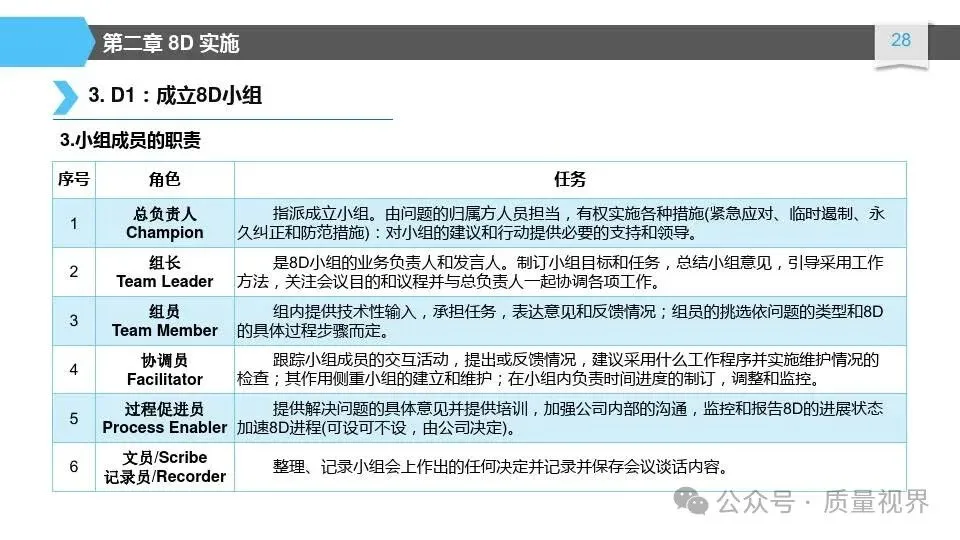Click the task text starting '是8D小组的业务负责人'
The height and width of the screenshot is (540, 960).
coord(561,272)
